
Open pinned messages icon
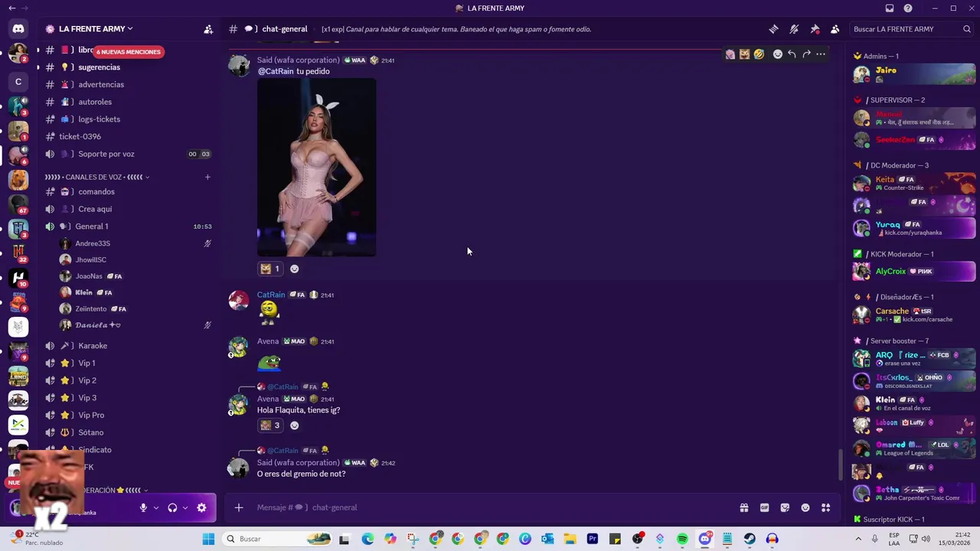815,29
